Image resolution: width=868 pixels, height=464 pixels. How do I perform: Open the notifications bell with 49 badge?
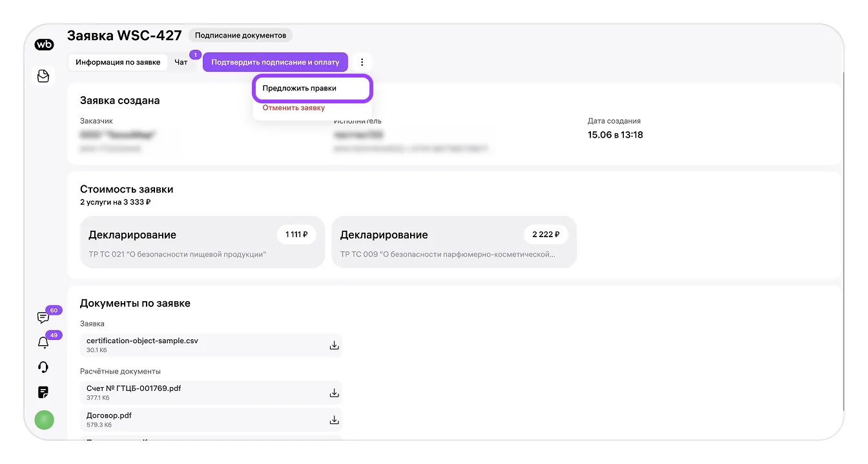click(43, 343)
